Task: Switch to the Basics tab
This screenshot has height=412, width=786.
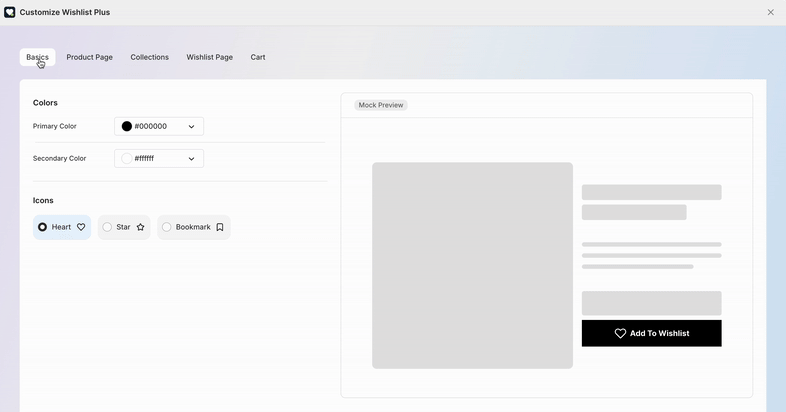Action: point(38,57)
